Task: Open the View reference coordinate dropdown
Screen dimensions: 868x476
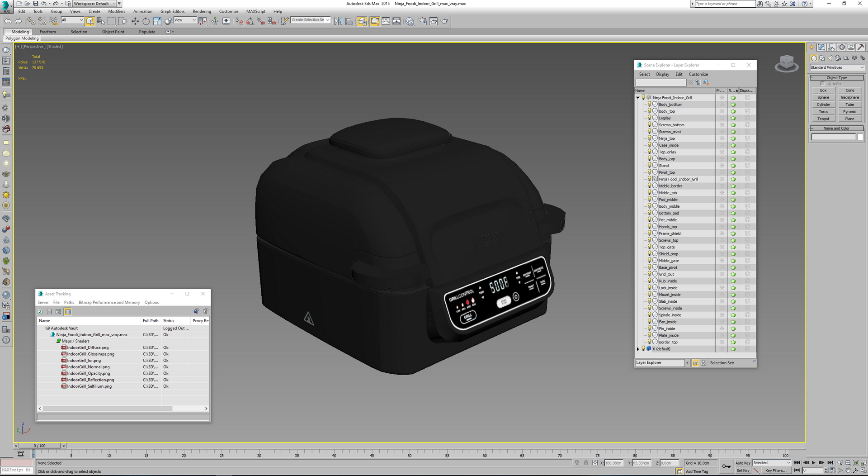Action: (185, 20)
